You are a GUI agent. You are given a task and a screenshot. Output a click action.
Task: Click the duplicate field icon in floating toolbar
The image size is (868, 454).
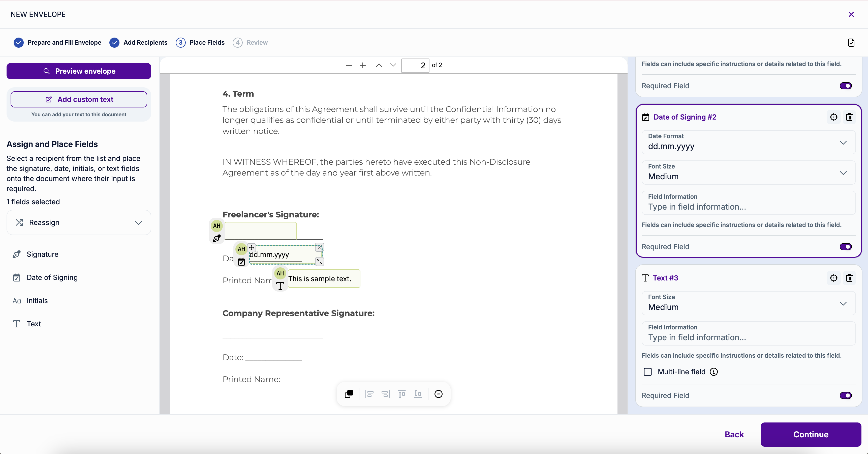click(349, 394)
